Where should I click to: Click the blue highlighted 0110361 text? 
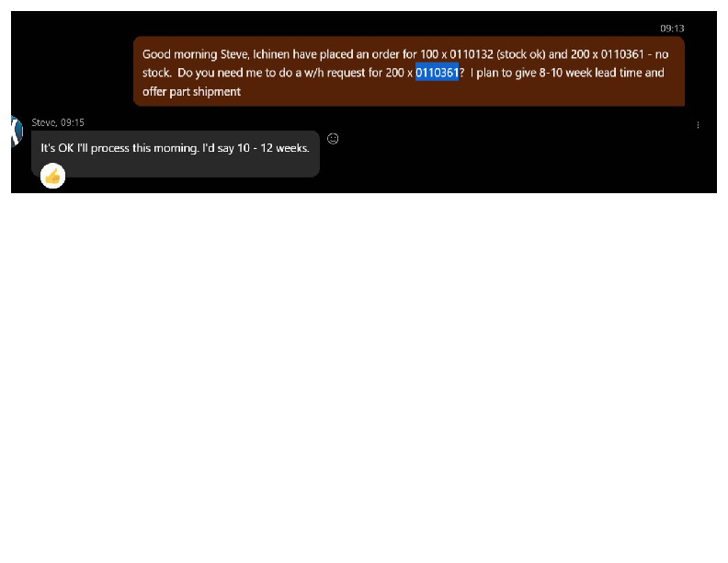(437, 73)
